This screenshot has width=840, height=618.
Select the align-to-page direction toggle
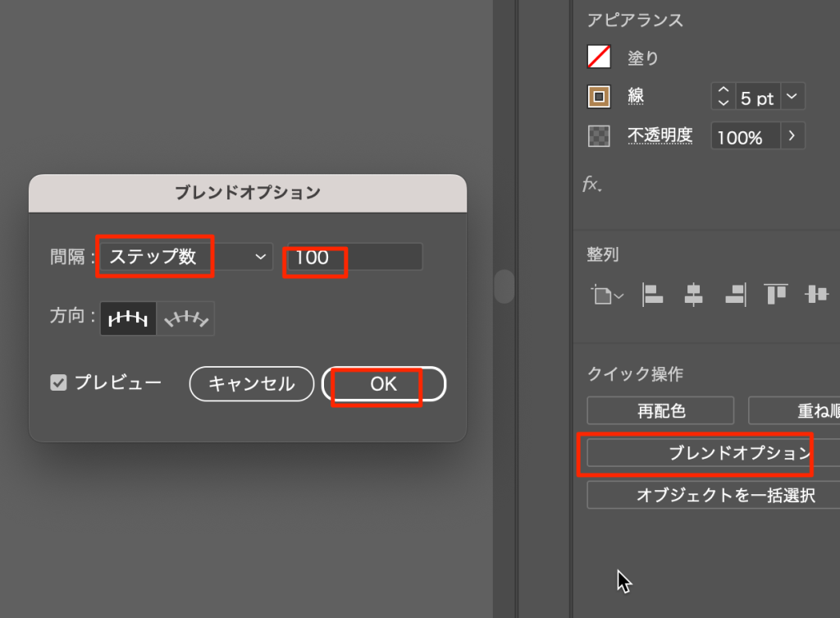(128, 318)
